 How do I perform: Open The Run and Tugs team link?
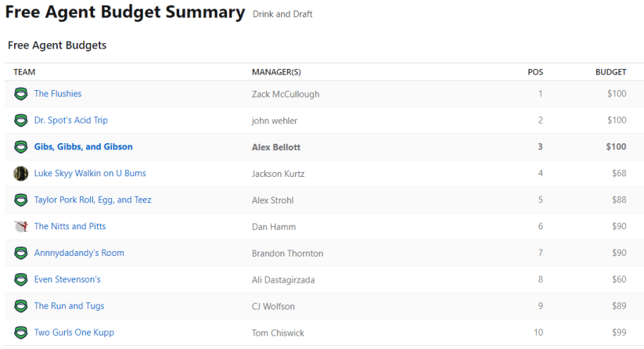click(69, 306)
